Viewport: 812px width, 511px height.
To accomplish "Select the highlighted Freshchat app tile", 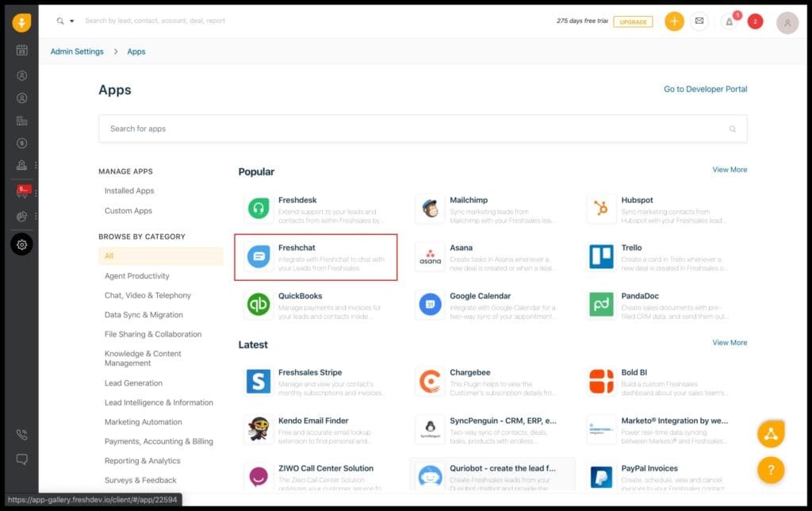I will [316, 257].
